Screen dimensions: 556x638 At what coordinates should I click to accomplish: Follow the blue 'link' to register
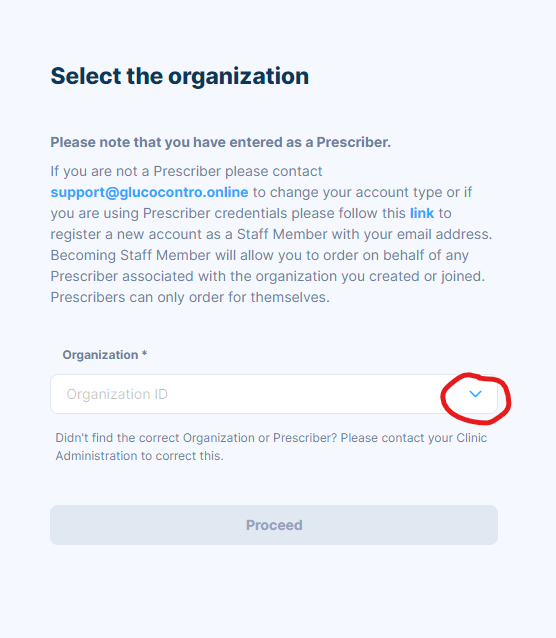click(x=422, y=213)
